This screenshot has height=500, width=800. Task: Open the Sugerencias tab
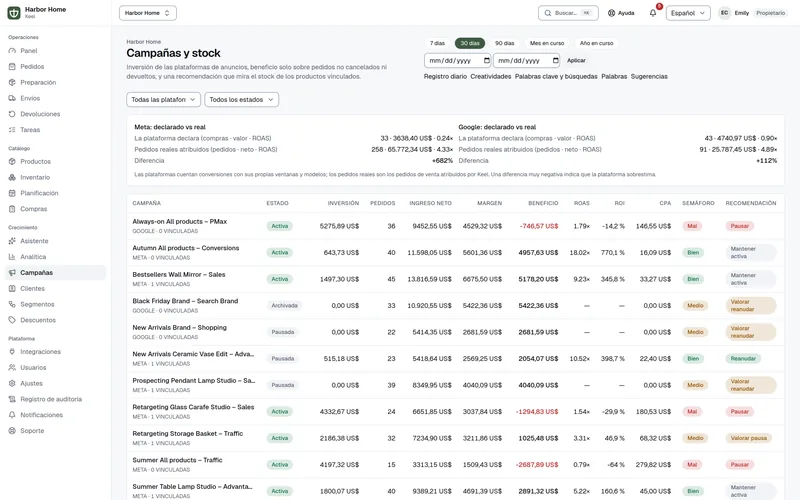tap(649, 77)
